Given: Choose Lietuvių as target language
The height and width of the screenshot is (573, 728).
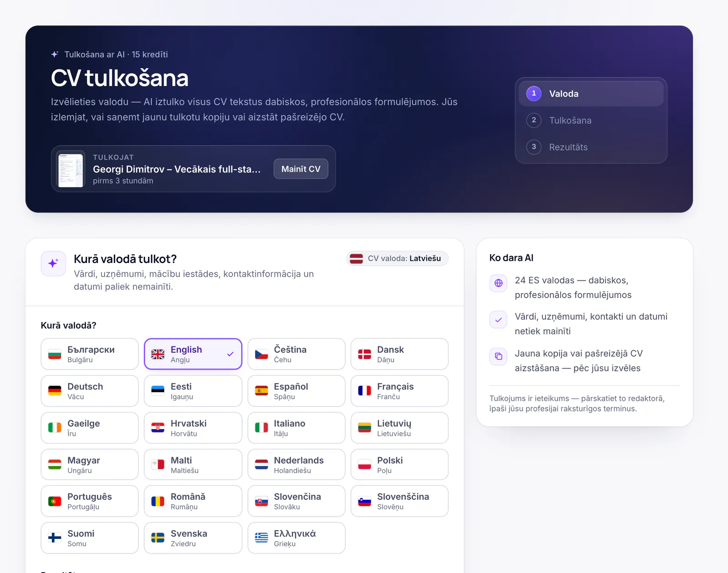Looking at the screenshot, I should pyautogui.click(x=399, y=428).
